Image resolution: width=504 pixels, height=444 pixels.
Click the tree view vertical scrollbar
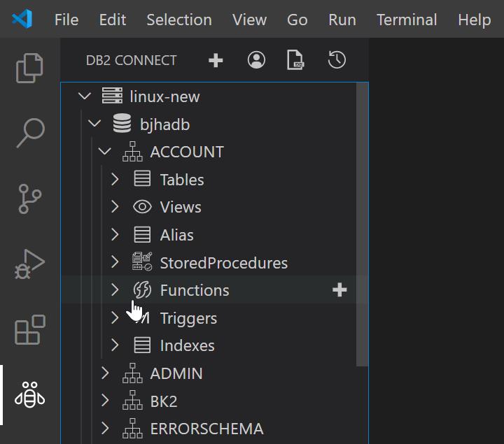point(362,224)
